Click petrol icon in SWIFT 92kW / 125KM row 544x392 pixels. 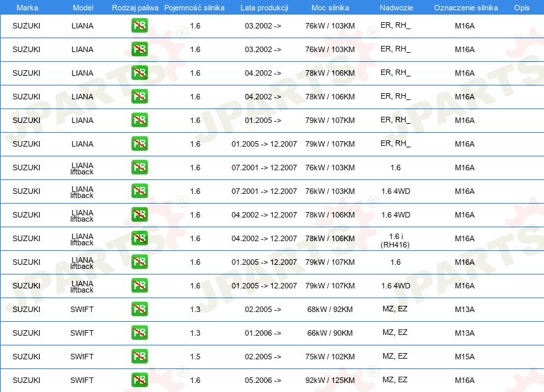[139, 379]
